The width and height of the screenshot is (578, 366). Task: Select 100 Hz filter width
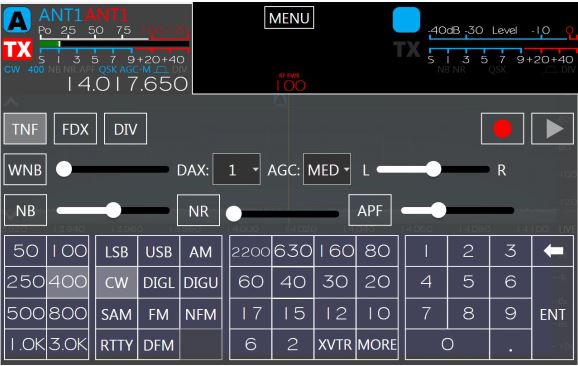tap(68, 251)
